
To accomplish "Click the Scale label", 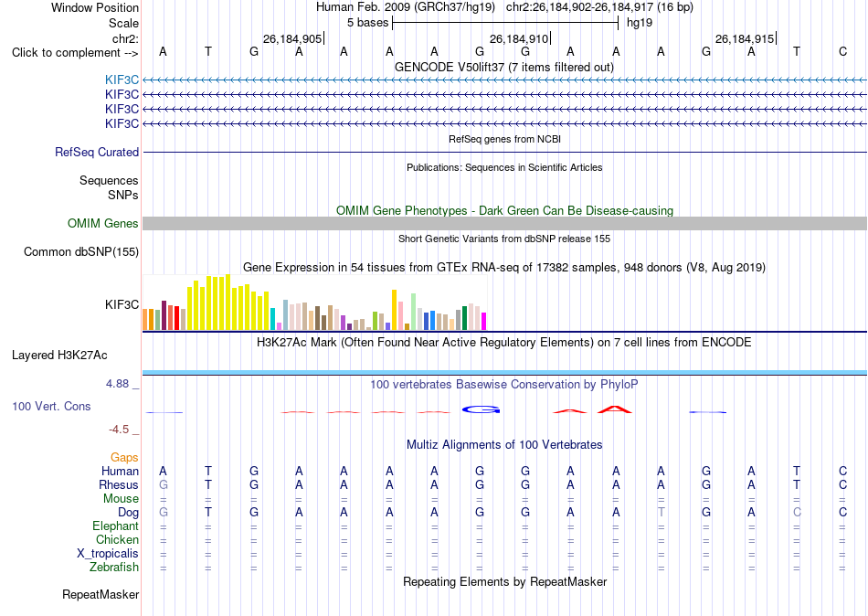I will (123, 23).
